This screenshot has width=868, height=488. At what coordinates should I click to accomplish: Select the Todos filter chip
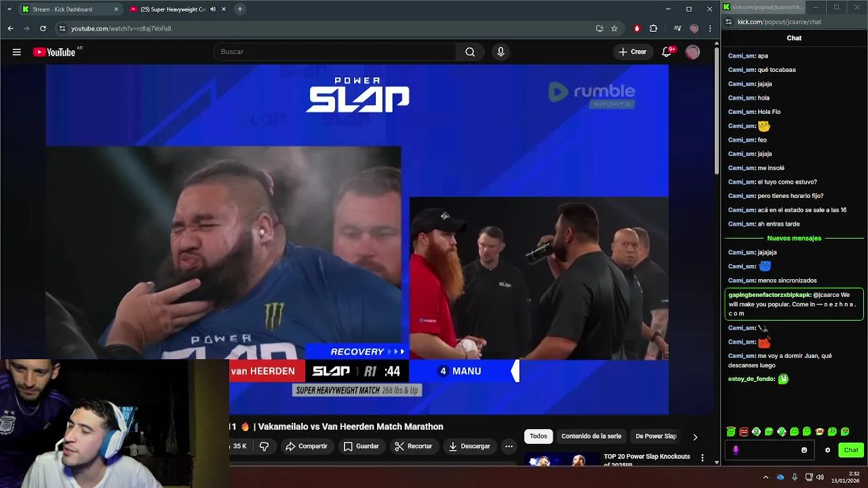[x=538, y=436]
